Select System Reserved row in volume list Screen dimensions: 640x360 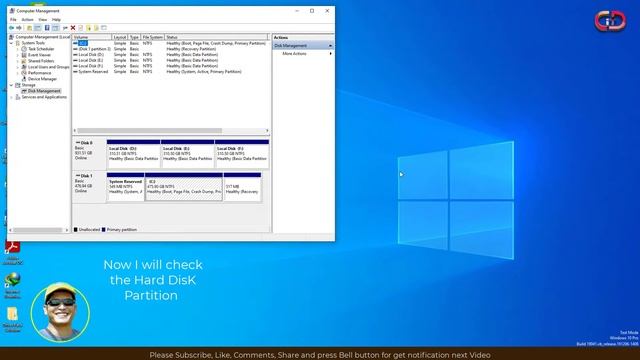click(171, 71)
